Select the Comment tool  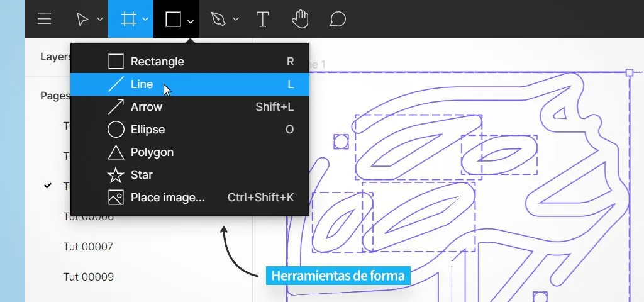pyautogui.click(x=337, y=19)
